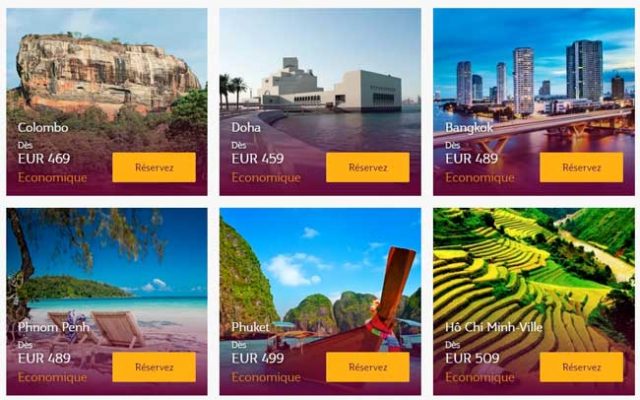The height and width of the screenshot is (400, 640).
Task: Open the Colombo destination title
Action: click(x=43, y=128)
